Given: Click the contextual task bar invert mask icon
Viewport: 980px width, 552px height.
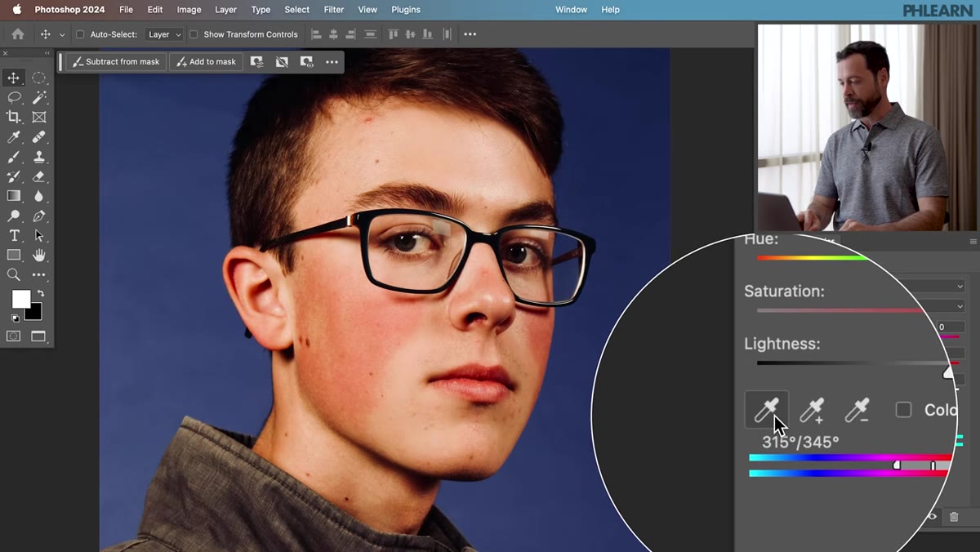Looking at the screenshot, I should 282,62.
